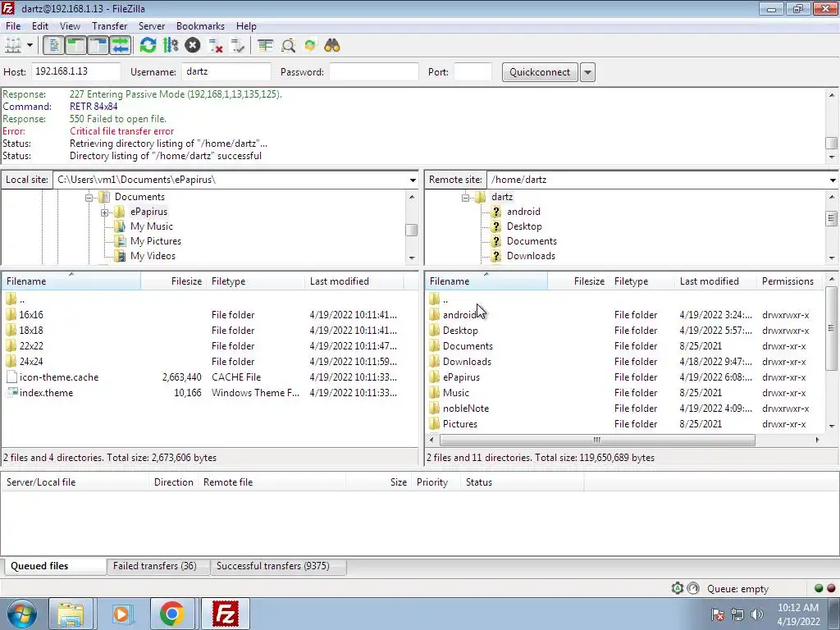Screen dimensions: 840x630
Task: Toggle transfer queue display
Action: click(121, 46)
